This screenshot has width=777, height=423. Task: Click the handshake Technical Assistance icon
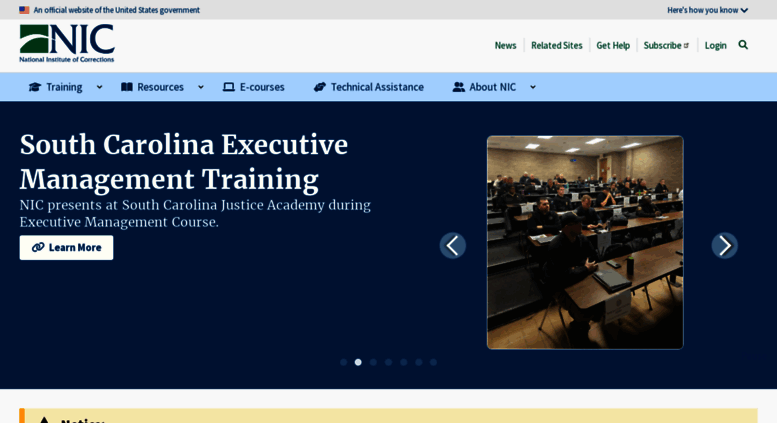pos(320,87)
